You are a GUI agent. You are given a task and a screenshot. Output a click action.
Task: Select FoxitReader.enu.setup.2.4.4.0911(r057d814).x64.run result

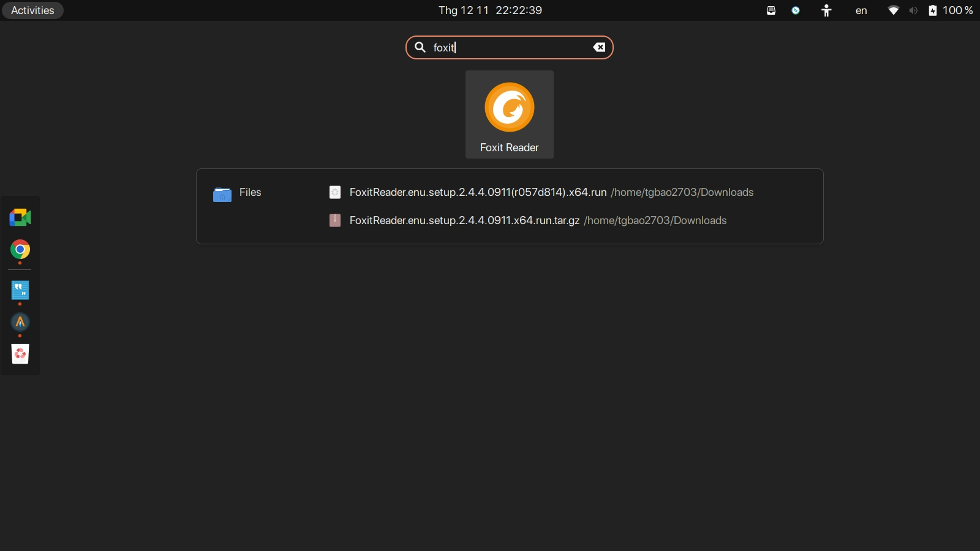pos(478,192)
